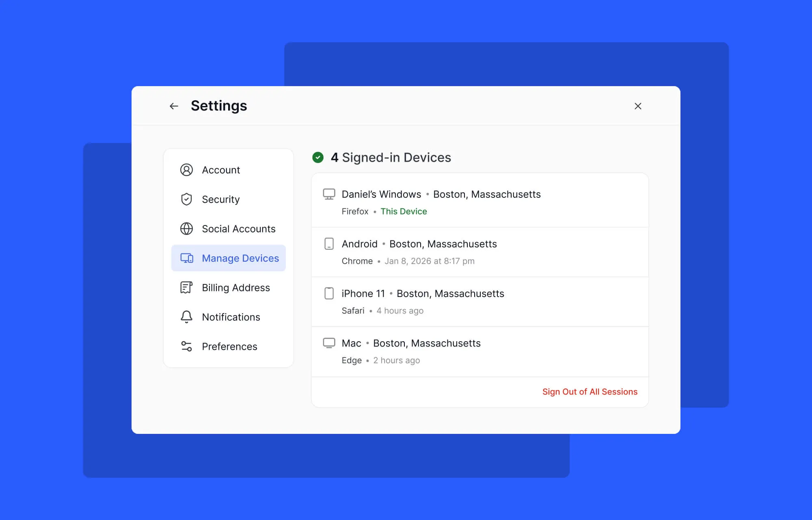The image size is (812, 520).
Task: Close the Settings dialog
Action: point(637,106)
